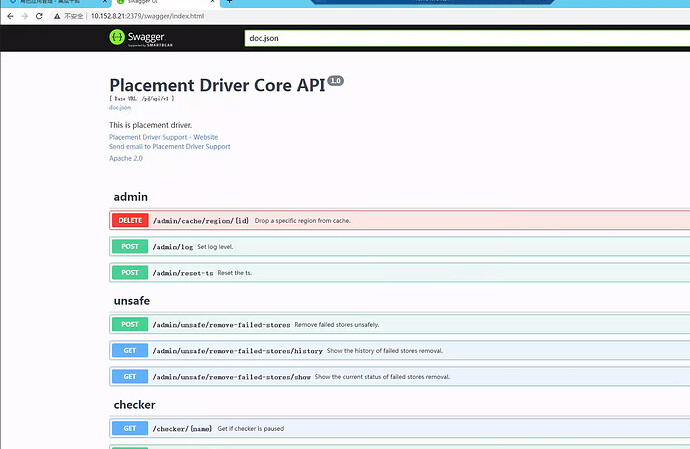Screen dimensions: 690x449
Task: Click the Base URL /pd/api/v1 text
Action: pos(142,99)
